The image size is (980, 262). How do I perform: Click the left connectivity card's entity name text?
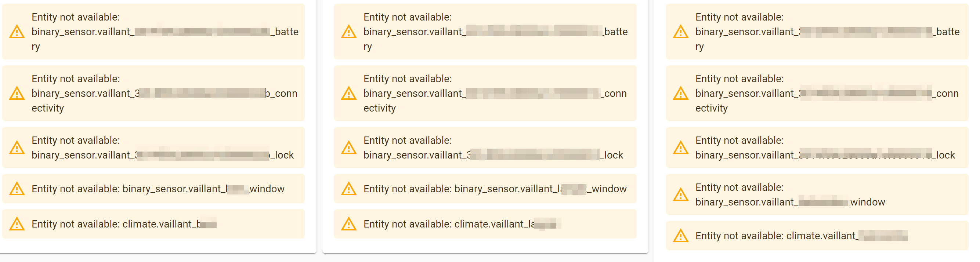pos(164,93)
